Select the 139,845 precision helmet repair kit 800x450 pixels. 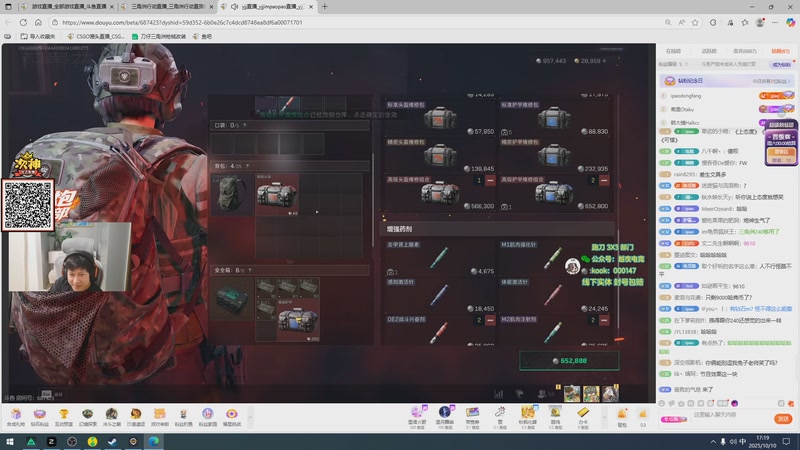click(x=440, y=156)
